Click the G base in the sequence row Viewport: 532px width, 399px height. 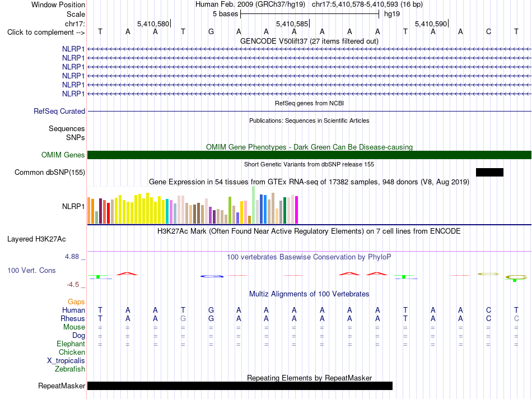pos(211,31)
